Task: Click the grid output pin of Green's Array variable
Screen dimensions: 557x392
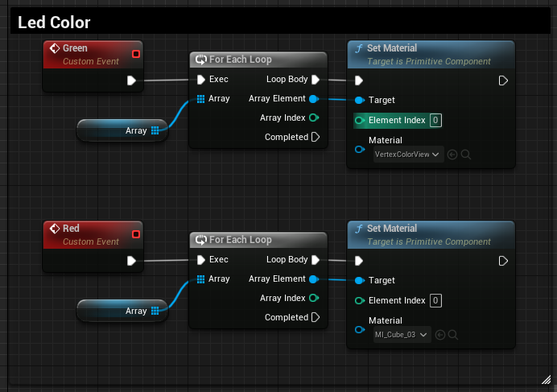Action: [x=155, y=130]
